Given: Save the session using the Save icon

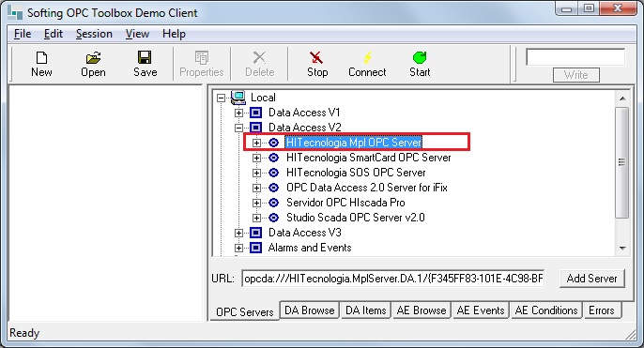Looking at the screenshot, I should tap(145, 58).
